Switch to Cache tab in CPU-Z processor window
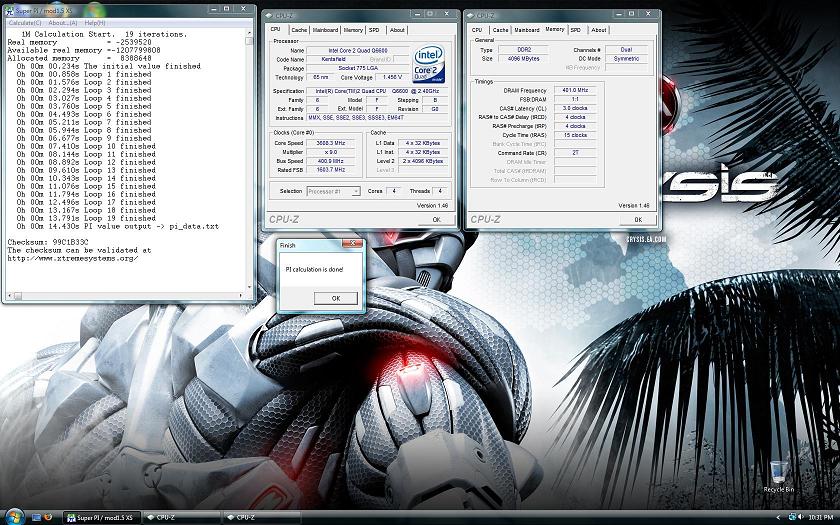840x525 pixels. click(x=299, y=30)
